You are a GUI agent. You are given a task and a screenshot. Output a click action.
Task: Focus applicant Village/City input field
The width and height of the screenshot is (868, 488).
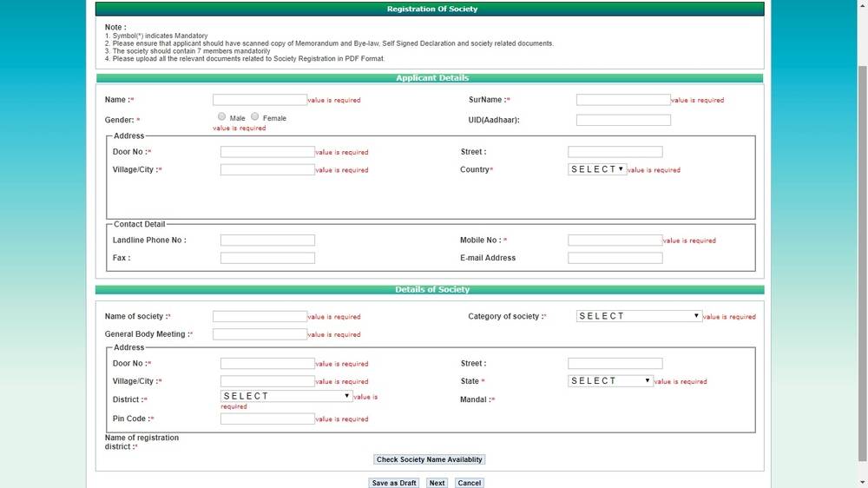click(x=267, y=169)
